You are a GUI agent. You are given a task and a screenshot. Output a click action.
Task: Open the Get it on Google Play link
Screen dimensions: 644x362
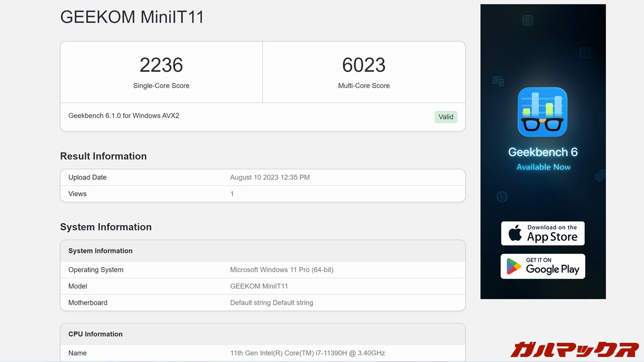[542, 266]
